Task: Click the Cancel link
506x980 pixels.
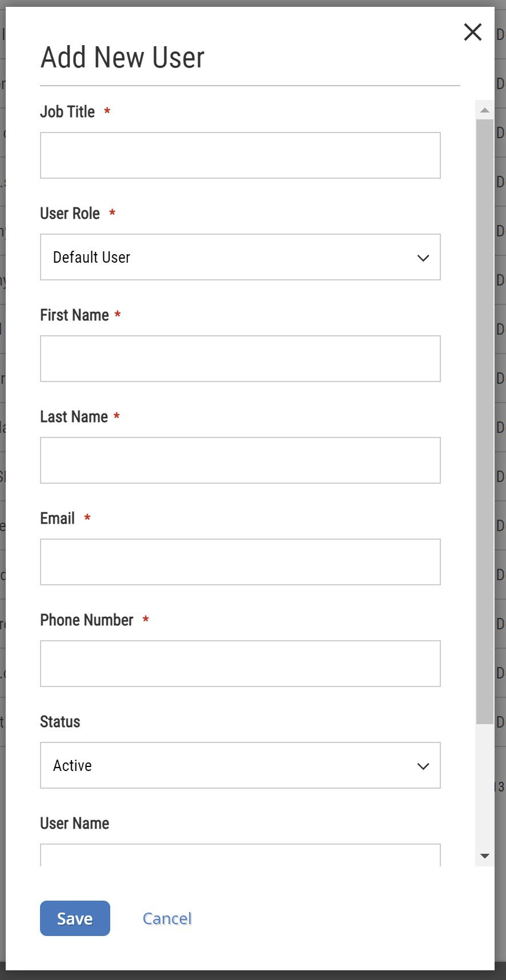Action: point(167,918)
